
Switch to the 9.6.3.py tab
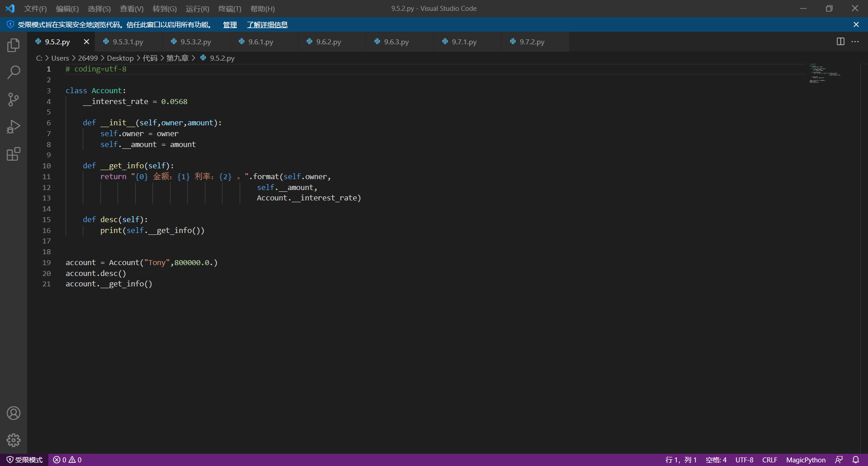click(400, 42)
